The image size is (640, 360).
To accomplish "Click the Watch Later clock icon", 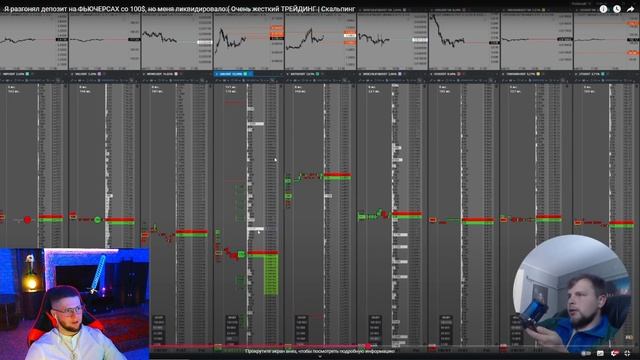I will point(617,9).
